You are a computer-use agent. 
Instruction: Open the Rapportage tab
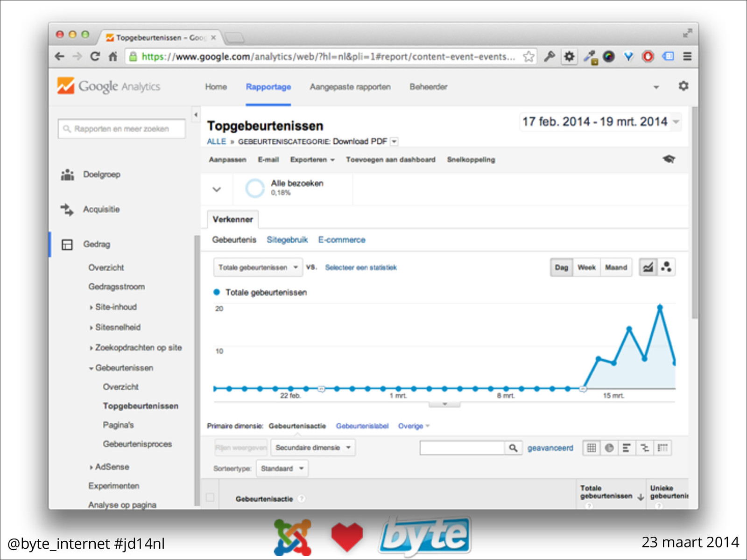268,87
